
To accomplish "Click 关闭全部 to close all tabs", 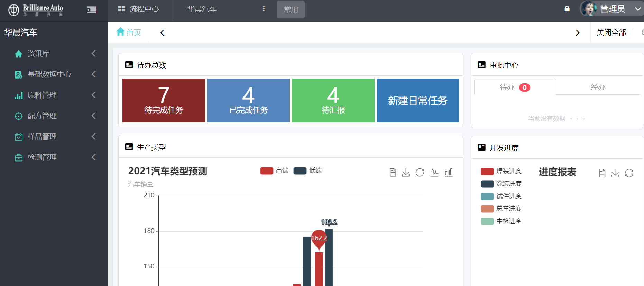I will click(x=611, y=33).
